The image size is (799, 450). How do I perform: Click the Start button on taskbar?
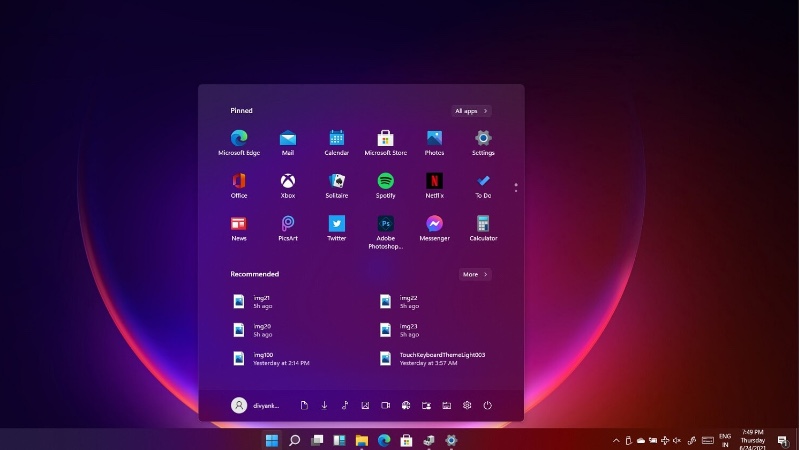tap(271, 440)
